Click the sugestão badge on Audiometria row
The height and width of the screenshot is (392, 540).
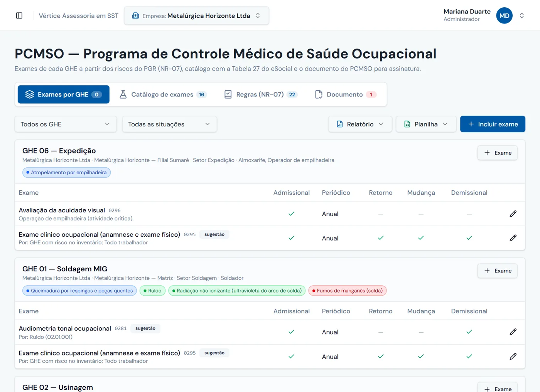click(x=145, y=328)
